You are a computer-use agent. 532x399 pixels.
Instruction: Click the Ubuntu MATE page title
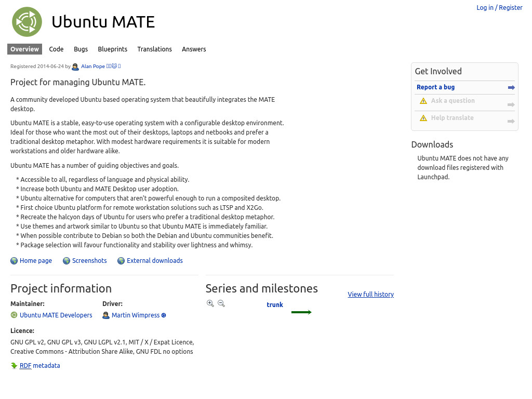(103, 22)
